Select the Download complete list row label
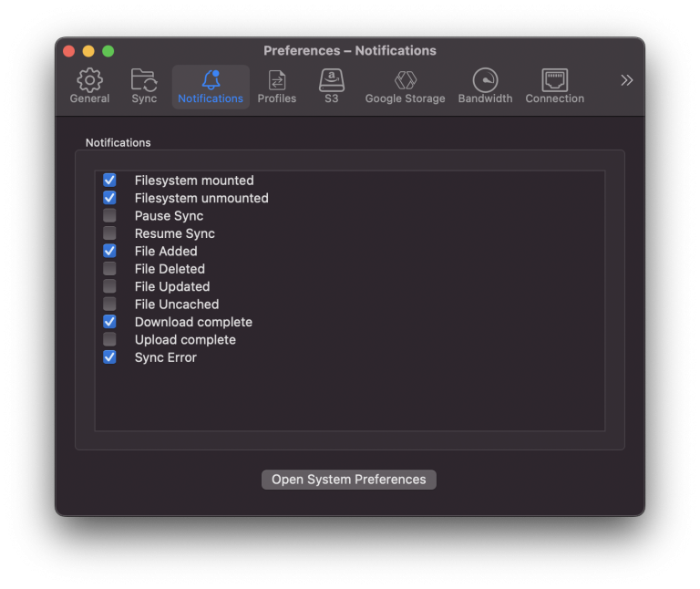700x589 pixels. 193,322
